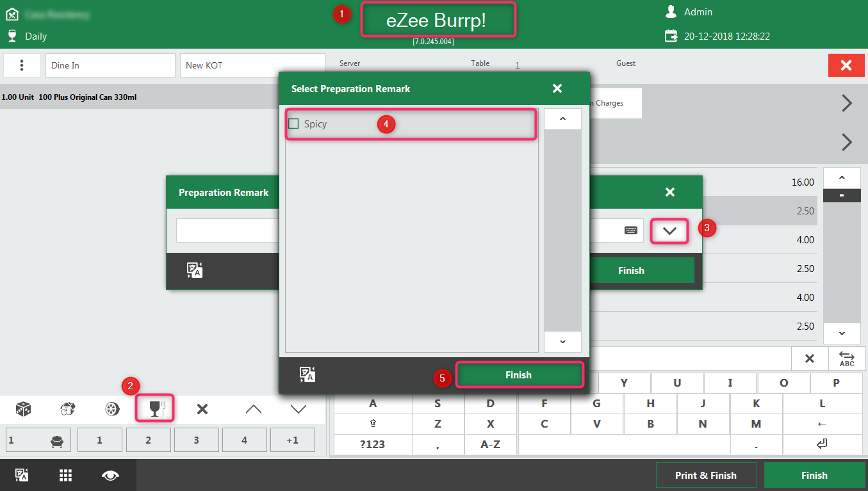Click the enter key on the on-screen keyboard
The height and width of the screenshot is (491, 868).
pyautogui.click(x=823, y=444)
